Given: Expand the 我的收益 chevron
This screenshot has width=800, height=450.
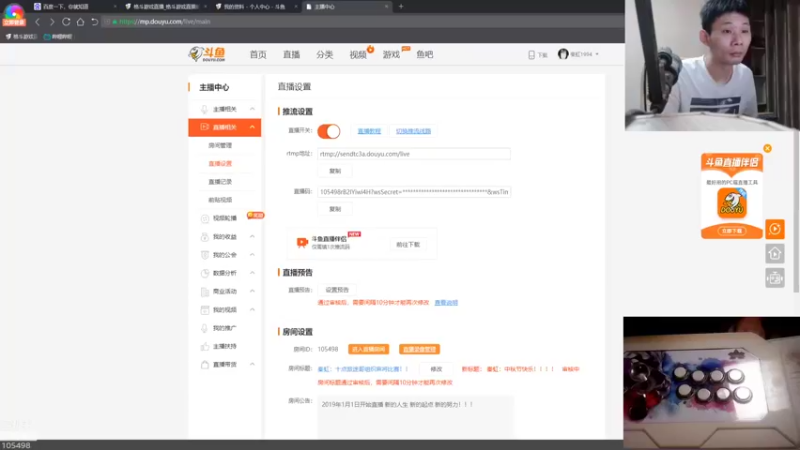Looking at the screenshot, I should (x=252, y=237).
